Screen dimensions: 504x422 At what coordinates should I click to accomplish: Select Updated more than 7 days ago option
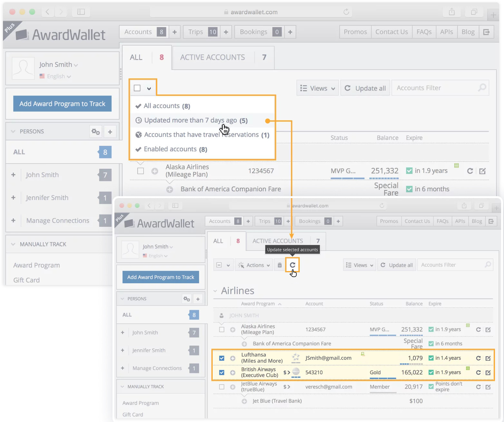coord(202,120)
